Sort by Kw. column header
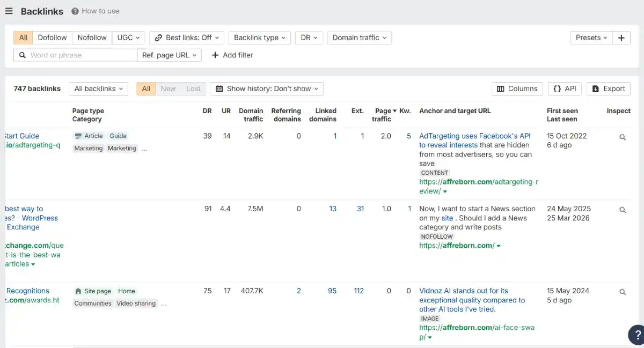The height and width of the screenshot is (348, 644). (405, 111)
